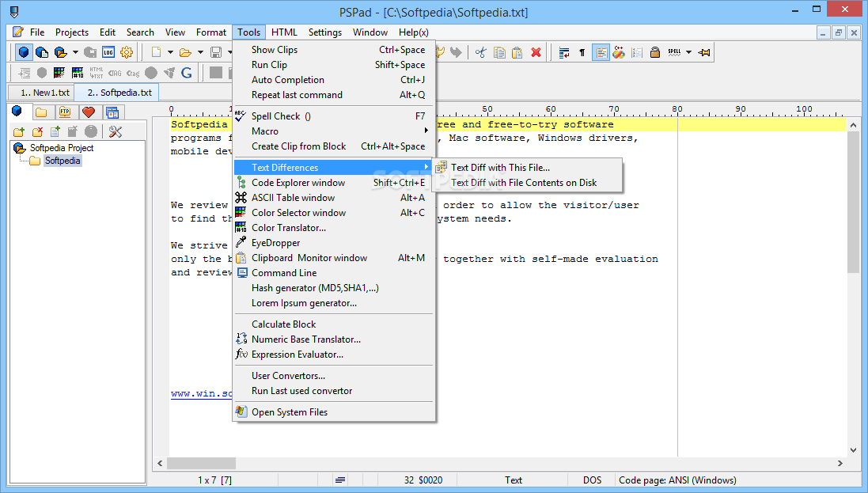Open the Settings menu

pos(325,32)
